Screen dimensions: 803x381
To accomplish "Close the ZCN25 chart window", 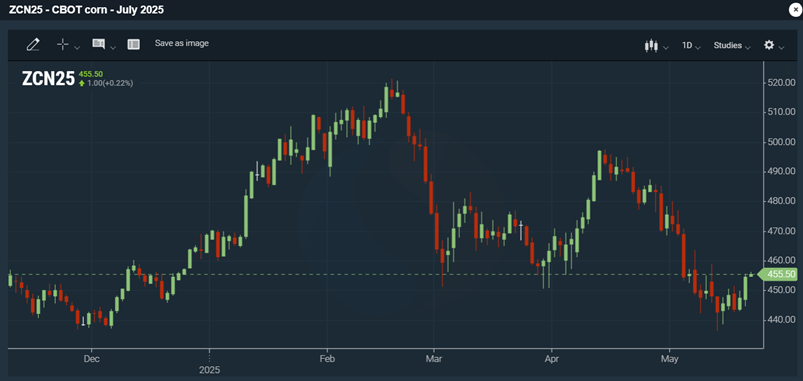I will (x=795, y=10).
